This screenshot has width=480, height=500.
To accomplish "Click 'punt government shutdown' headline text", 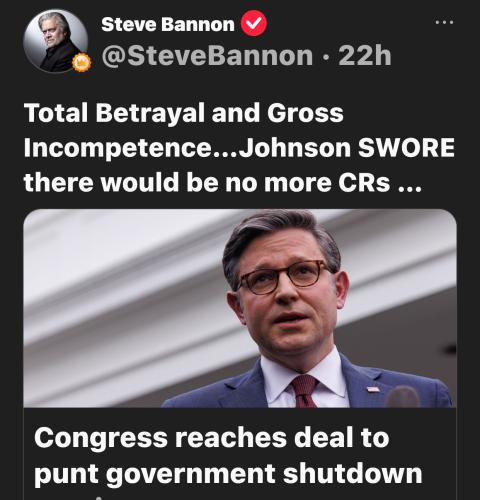I will tap(228, 473).
